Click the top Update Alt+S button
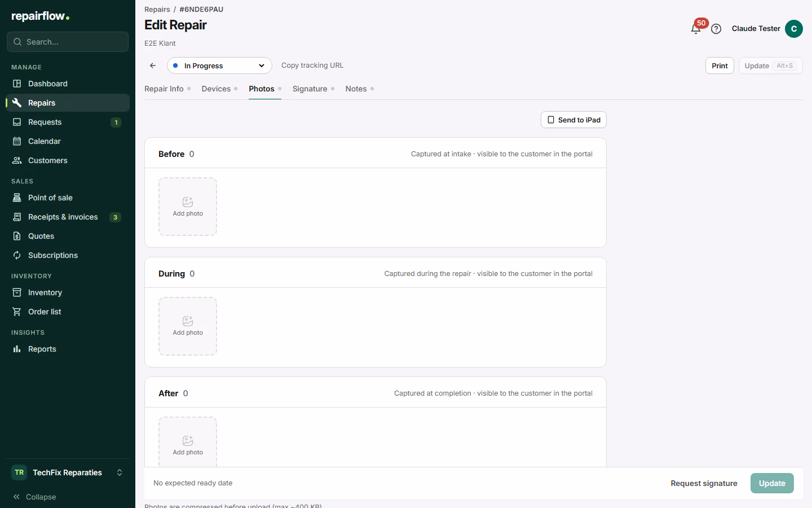This screenshot has height=508, width=812. pyautogui.click(x=770, y=65)
